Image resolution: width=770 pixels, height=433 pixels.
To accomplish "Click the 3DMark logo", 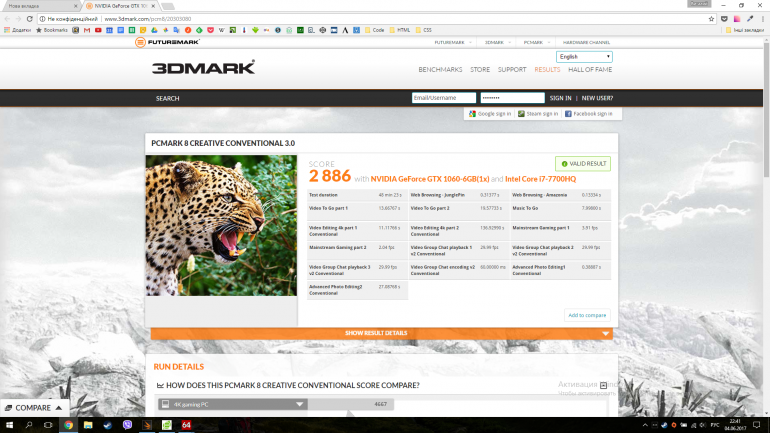I will click(203, 67).
